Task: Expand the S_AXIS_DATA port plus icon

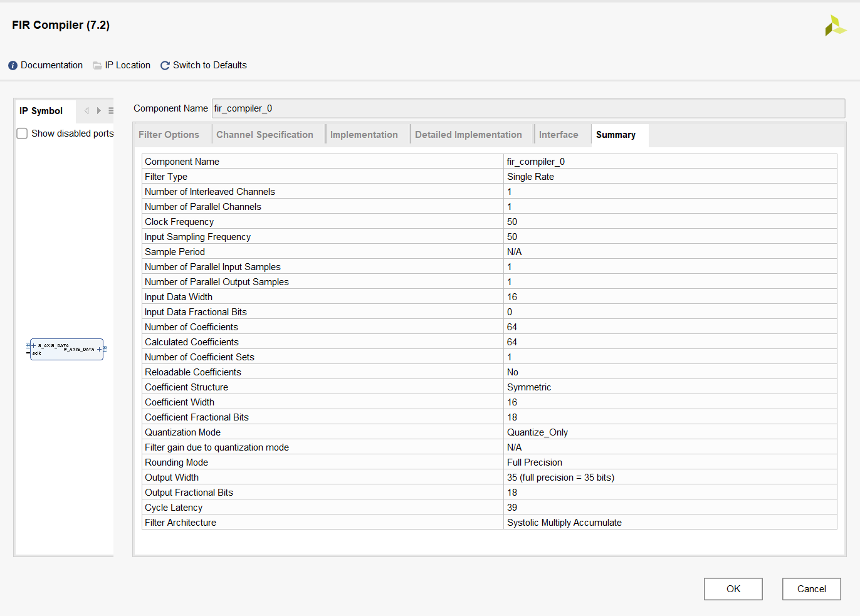Action: [x=33, y=345]
